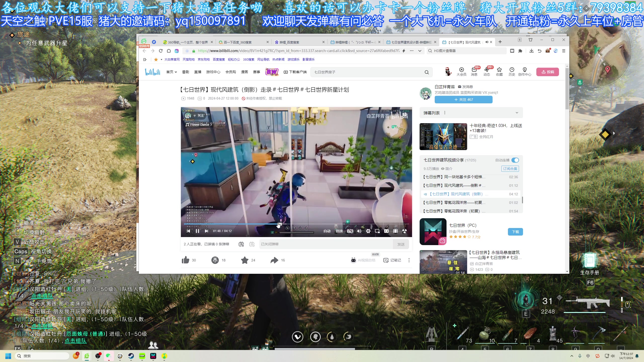Open browser hamburger main menu
The height and width of the screenshot is (362, 644).
(564, 51)
